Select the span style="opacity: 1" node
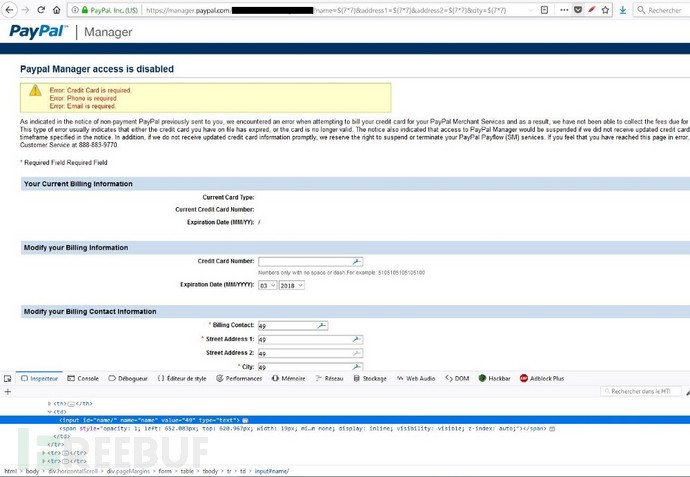This screenshot has width=690, height=477. (304, 429)
